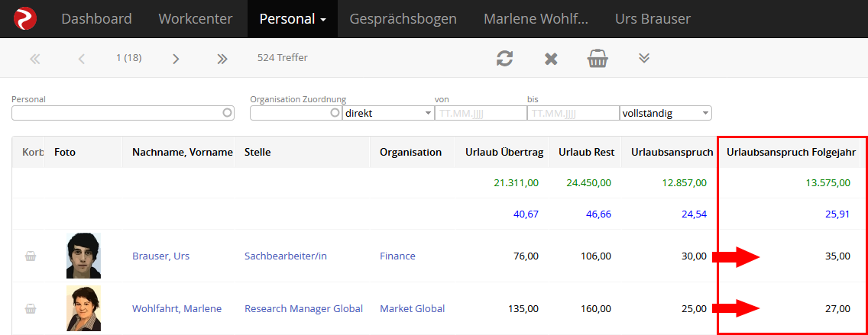Open Research Manager Global position link
The image size is (868, 335).
click(x=304, y=309)
